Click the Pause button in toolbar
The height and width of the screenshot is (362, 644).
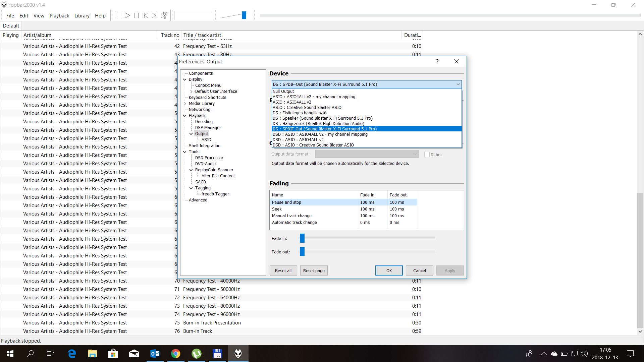pos(137,15)
